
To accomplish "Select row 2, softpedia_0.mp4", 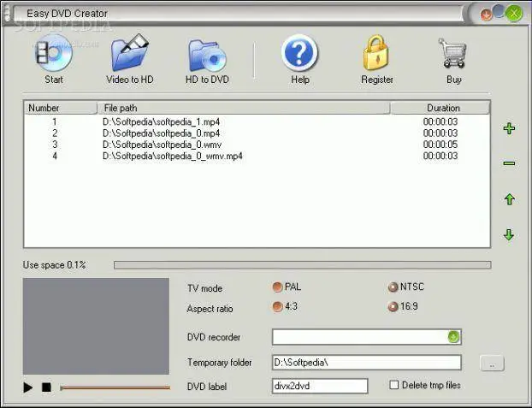I will (257, 133).
